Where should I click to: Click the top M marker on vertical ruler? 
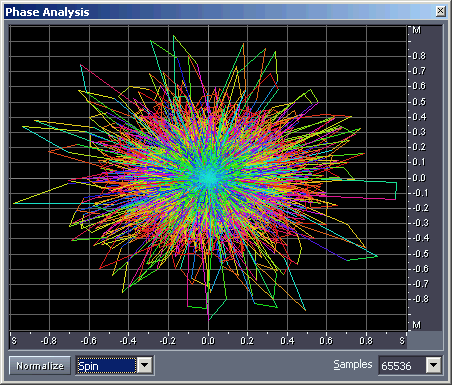(416, 30)
